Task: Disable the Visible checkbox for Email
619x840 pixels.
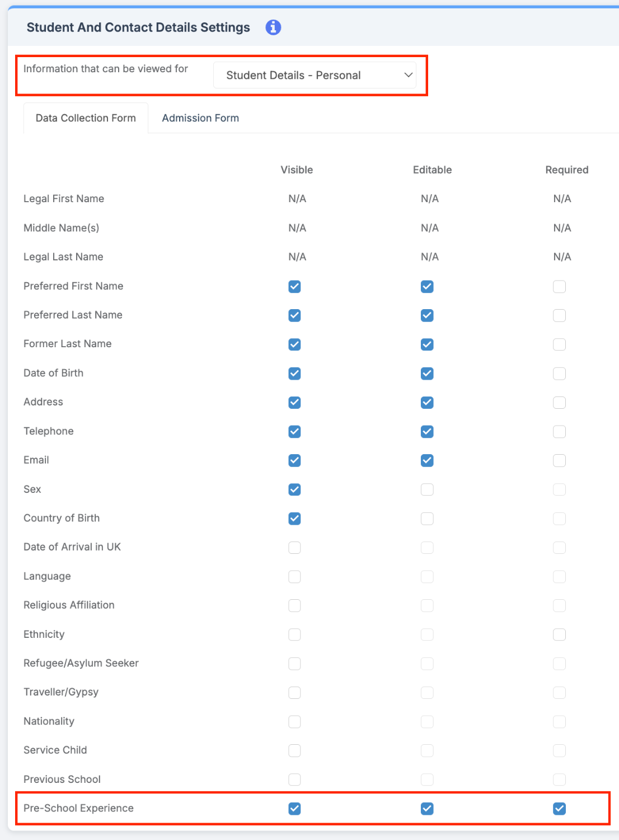Action: pyautogui.click(x=294, y=460)
